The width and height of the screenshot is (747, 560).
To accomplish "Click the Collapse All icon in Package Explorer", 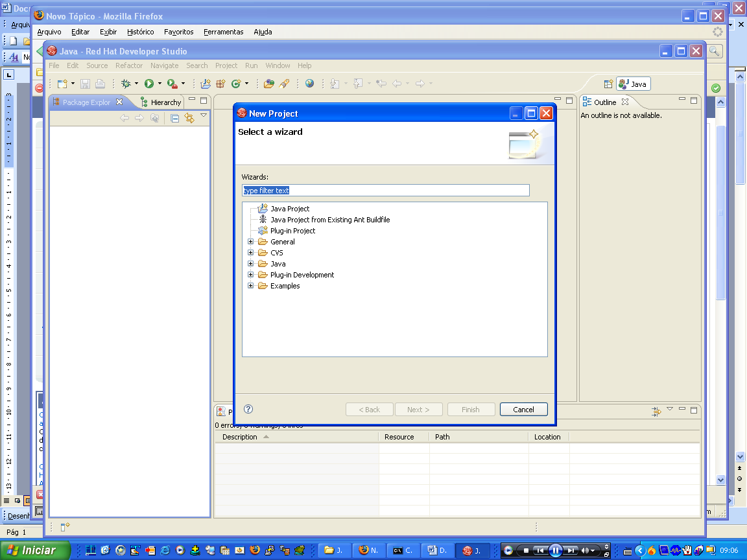I will [175, 118].
